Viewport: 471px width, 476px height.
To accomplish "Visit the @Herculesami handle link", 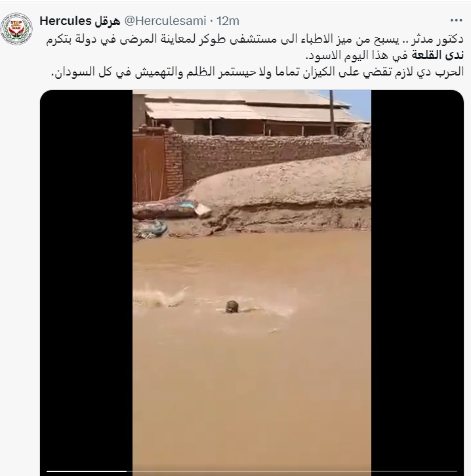I will (165, 21).
